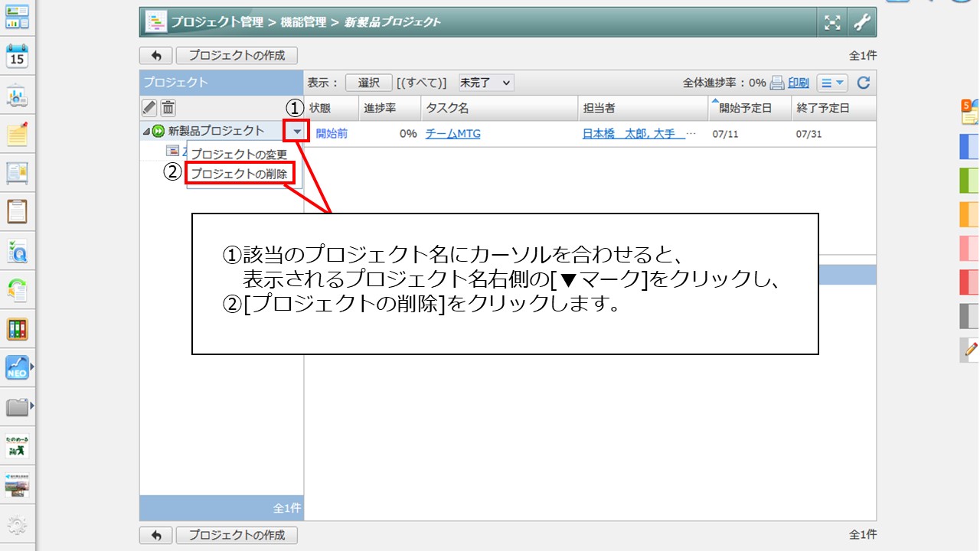Click the top プロジェクトの作成 button
The height and width of the screenshot is (551, 980).
[237, 55]
